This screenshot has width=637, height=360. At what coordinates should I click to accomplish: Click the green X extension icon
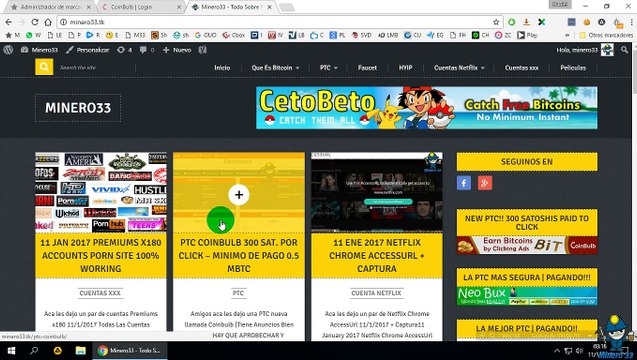point(542,22)
